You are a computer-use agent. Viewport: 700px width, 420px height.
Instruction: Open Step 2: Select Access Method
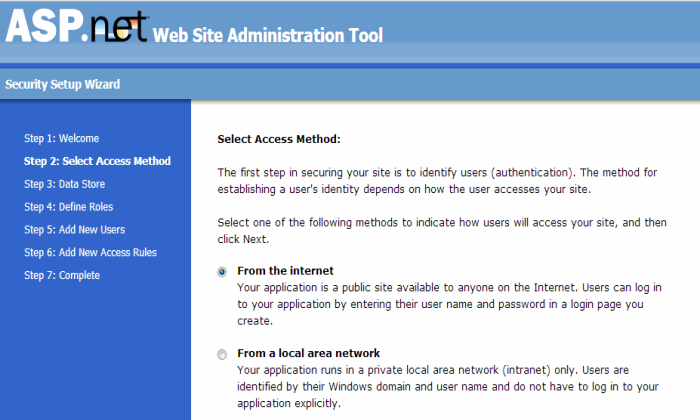click(x=97, y=161)
